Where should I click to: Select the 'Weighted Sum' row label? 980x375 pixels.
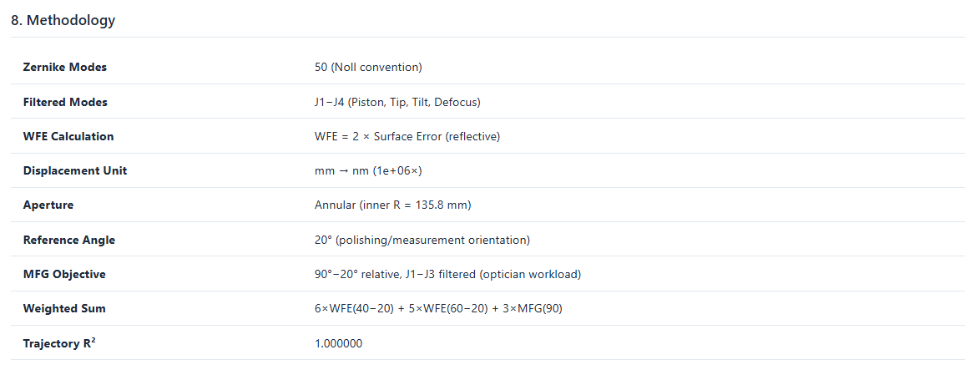click(x=64, y=309)
